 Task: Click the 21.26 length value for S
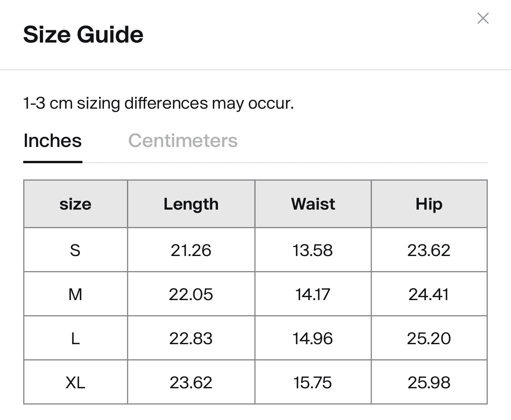click(191, 250)
